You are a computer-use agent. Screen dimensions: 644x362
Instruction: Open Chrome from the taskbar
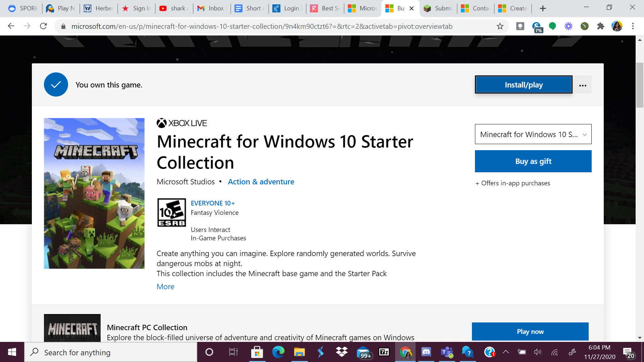click(405, 352)
